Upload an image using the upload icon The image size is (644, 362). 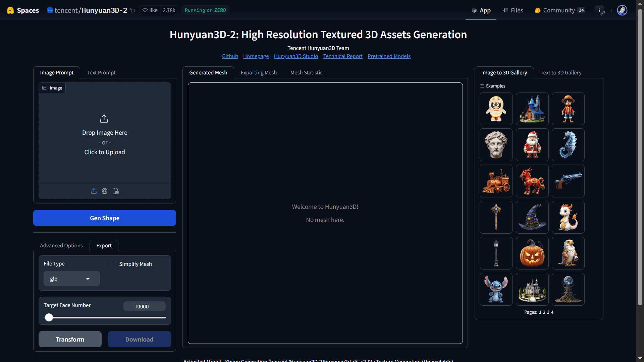tap(94, 191)
